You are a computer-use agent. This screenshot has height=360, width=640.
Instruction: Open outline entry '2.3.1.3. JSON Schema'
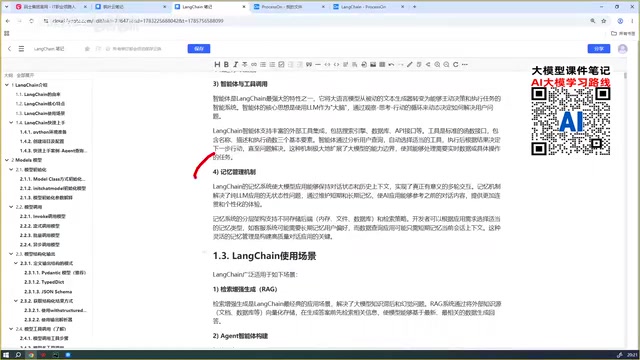point(48,291)
